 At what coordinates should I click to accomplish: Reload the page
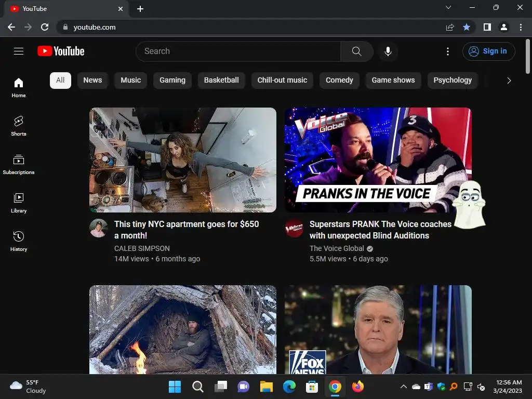click(x=45, y=27)
